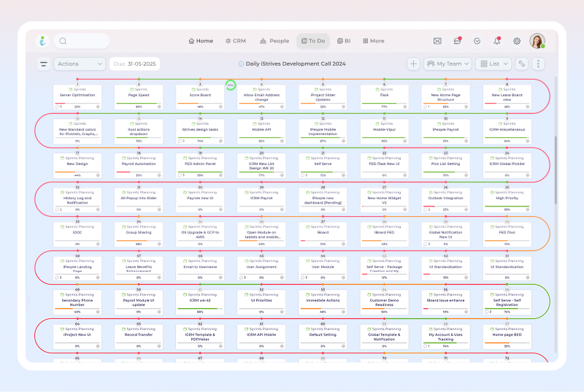
Task: Click the add new task plus icon
Action: (413, 64)
